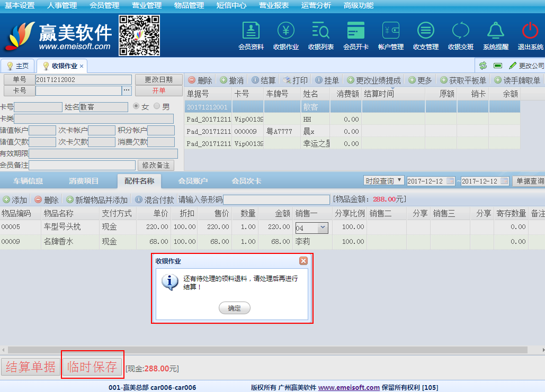Open the 收银列表 cashier list icon
Screen dimensions: 545x392
point(321,31)
